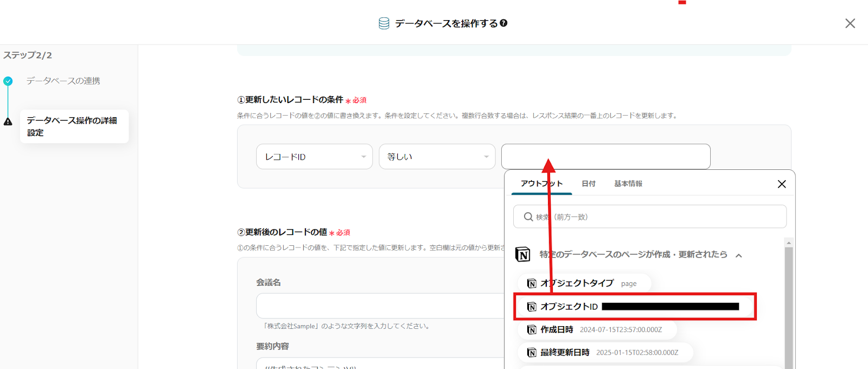Click the 会議名 text input field

(x=380, y=306)
